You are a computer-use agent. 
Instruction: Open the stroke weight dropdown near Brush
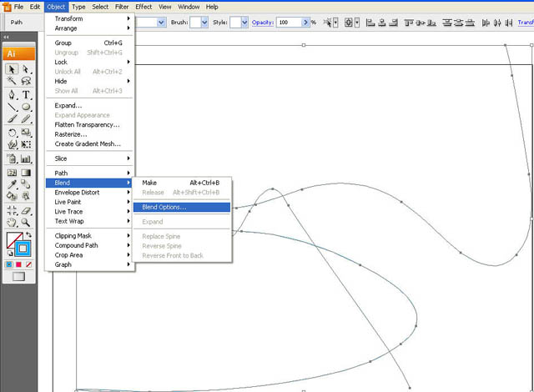click(x=161, y=23)
